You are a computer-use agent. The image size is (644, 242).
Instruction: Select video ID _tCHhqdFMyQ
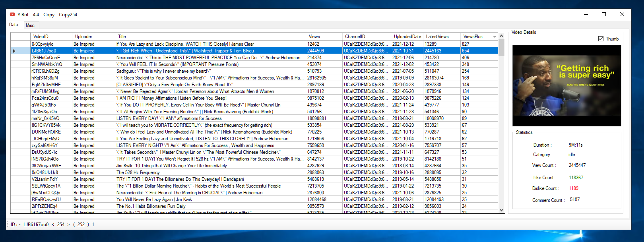coord(45,139)
